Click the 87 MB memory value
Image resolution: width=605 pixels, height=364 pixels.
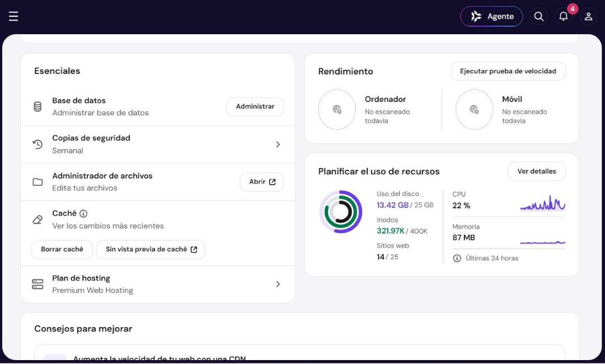coord(463,237)
